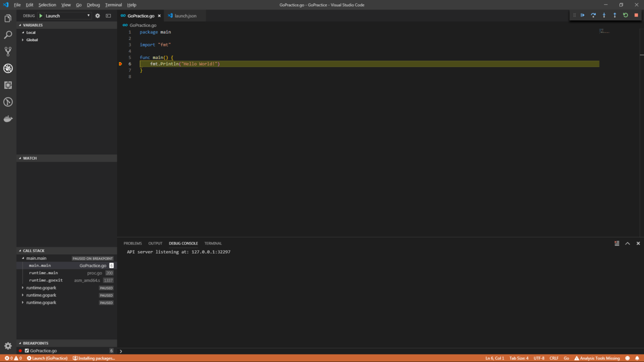Screen dimensions: 644x362
Task: Click the errors and warnings count
Action: pos(13,358)
